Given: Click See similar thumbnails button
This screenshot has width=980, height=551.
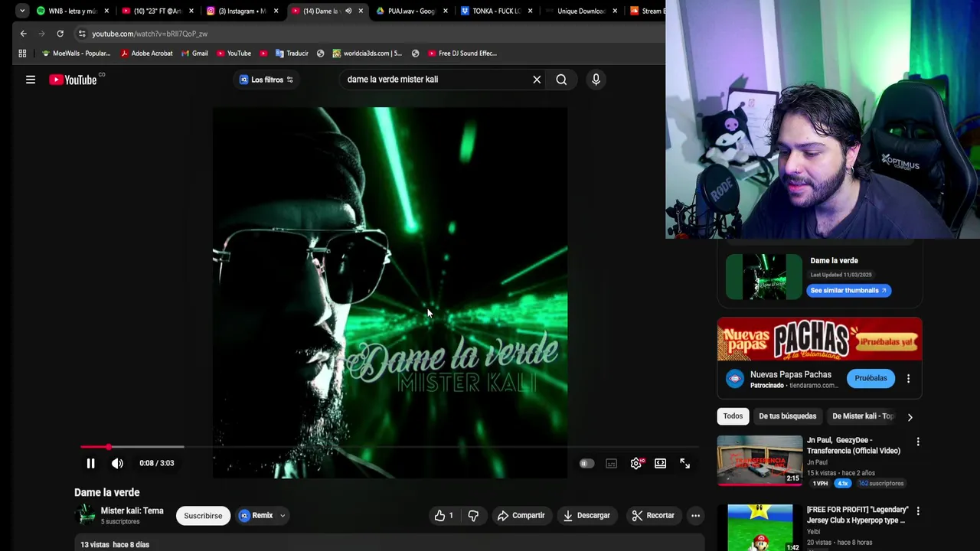Looking at the screenshot, I should (x=848, y=290).
